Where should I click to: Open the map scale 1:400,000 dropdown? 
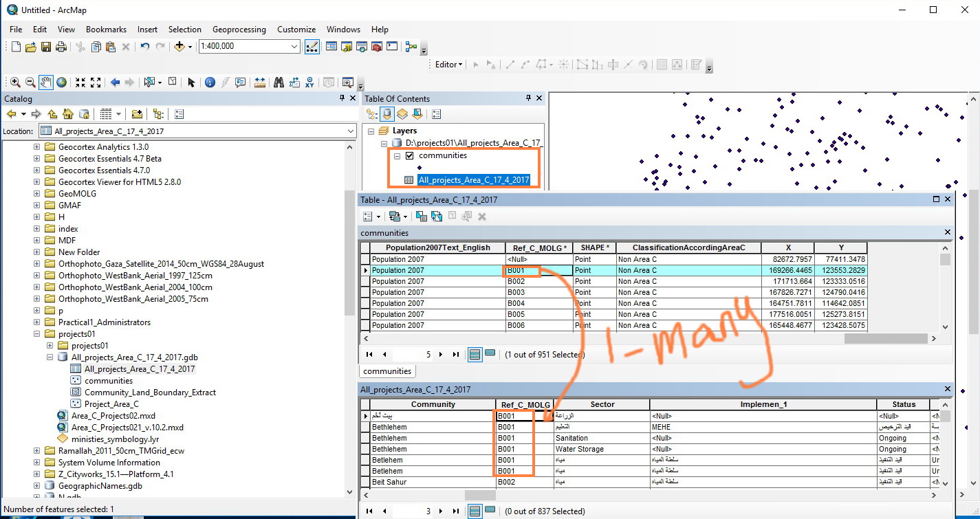294,46
